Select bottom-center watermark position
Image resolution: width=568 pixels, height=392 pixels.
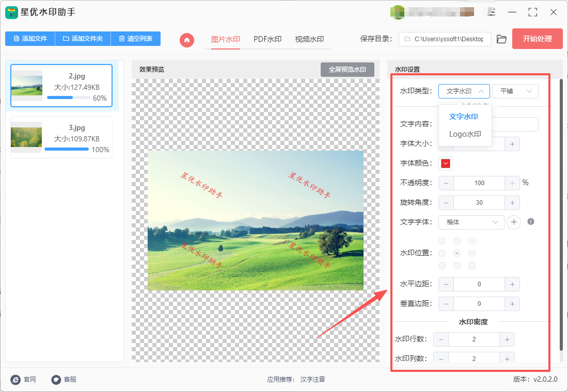[x=457, y=266]
